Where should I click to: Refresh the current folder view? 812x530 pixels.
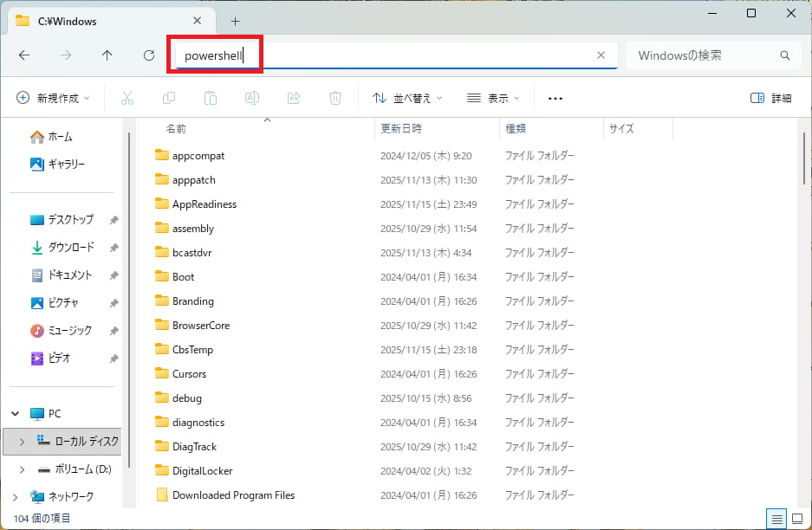149,55
